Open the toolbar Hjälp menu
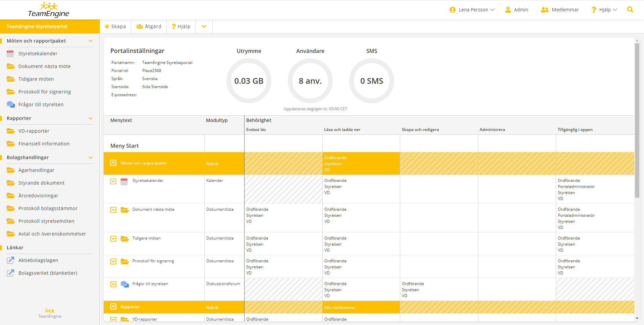This screenshot has width=644, height=325. (181, 26)
